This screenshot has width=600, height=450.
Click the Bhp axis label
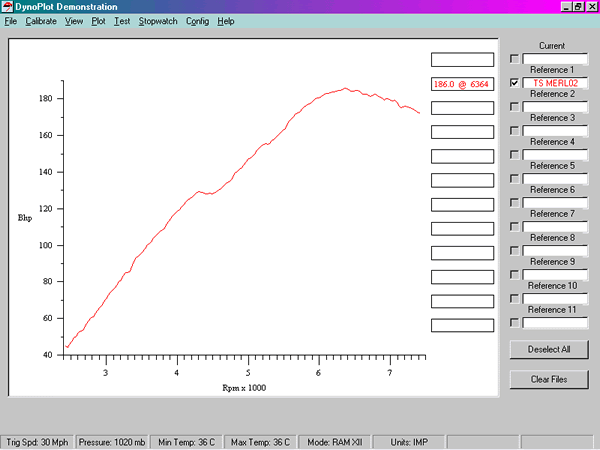(25, 218)
